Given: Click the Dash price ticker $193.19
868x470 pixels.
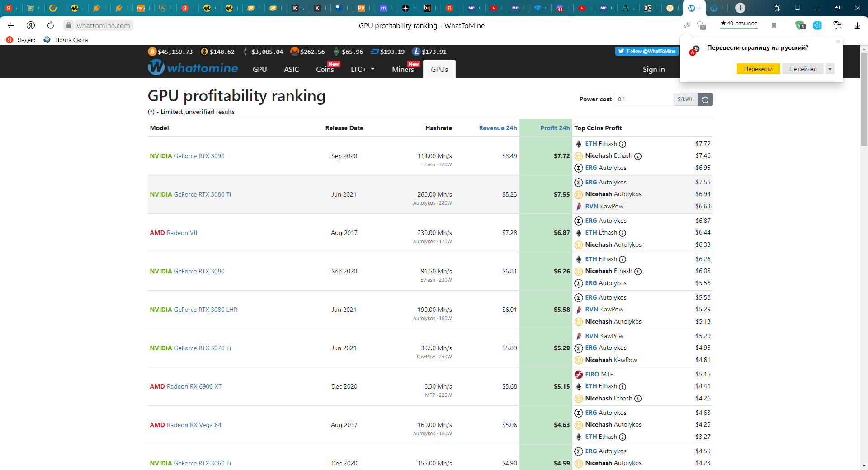Looking at the screenshot, I should click(387, 52).
